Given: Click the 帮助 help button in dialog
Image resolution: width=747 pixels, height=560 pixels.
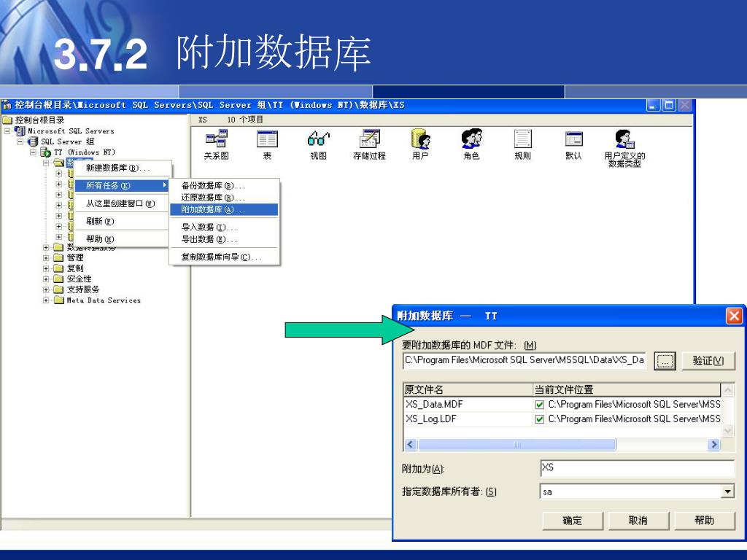Looking at the screenshot, I should tap(704, 521).
